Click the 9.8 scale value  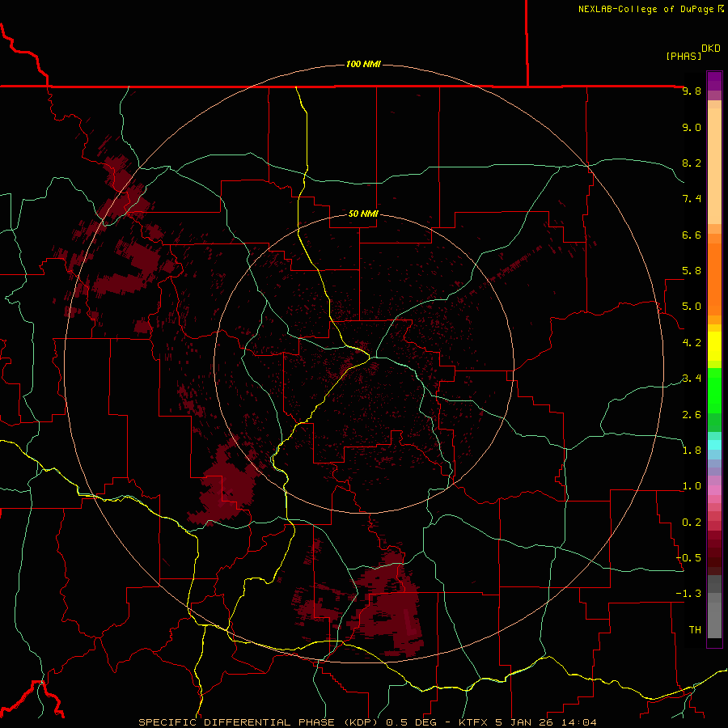692,91
